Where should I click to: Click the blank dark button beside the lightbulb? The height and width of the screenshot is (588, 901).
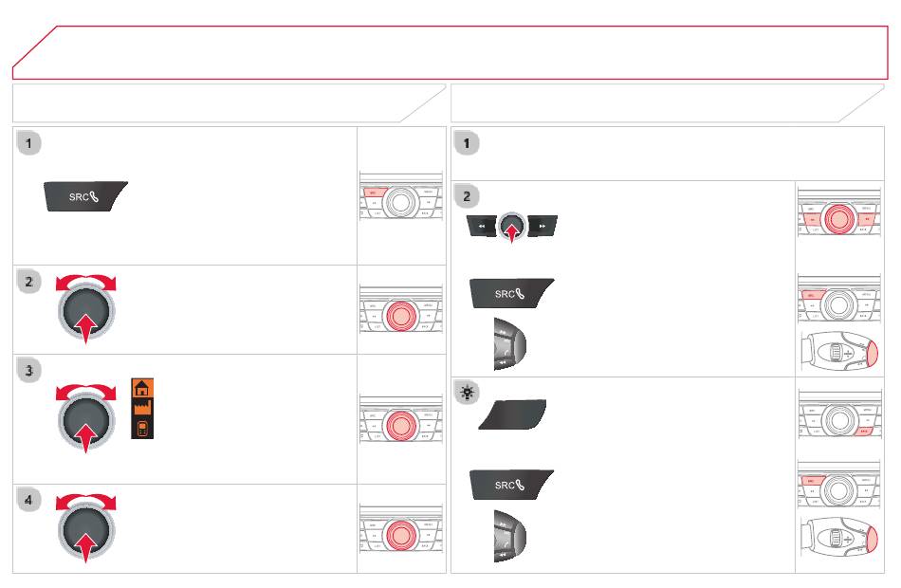click(x=512, y=414)
